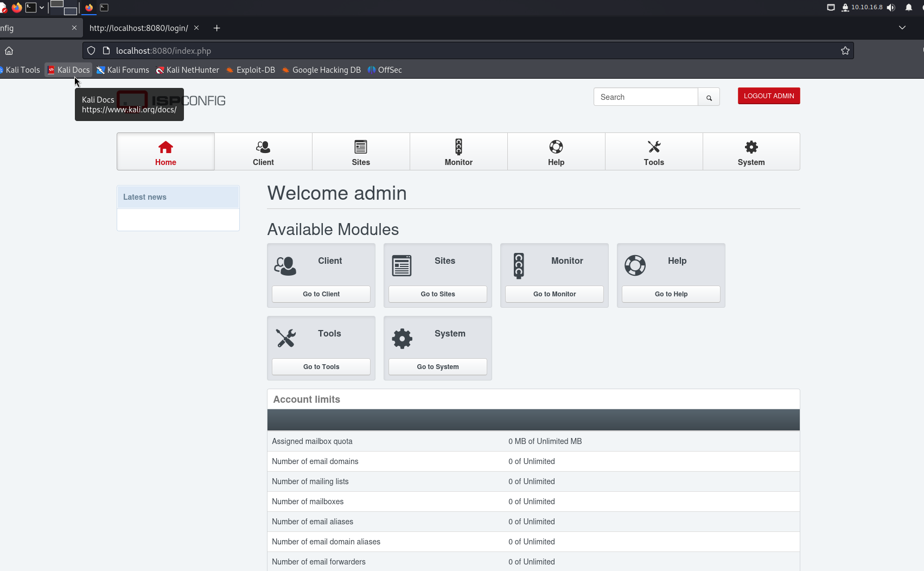Open the volume control in system tray
This screenshot has width=924, height=571.
890,8
